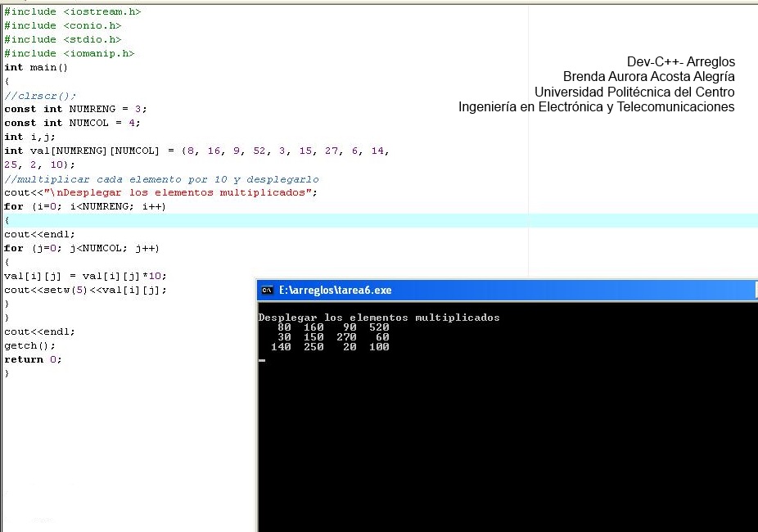Select the C:\ icon on tarea6.exe title bar

pyautogui.click(x=267, y=290)
